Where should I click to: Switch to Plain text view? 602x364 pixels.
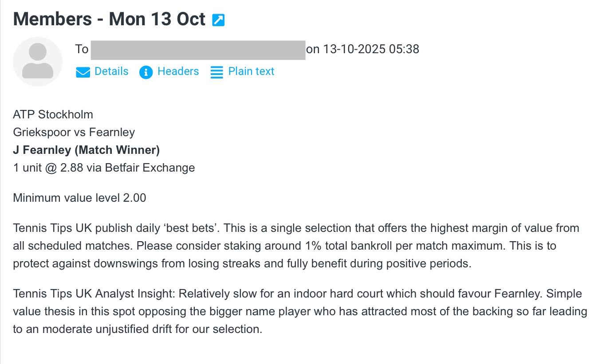(251, 71)
